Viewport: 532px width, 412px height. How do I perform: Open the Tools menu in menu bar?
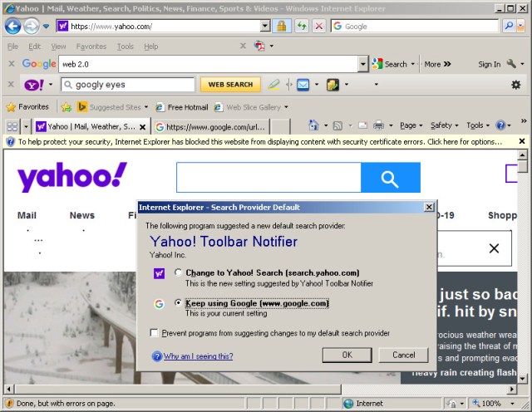click(126, 47)
